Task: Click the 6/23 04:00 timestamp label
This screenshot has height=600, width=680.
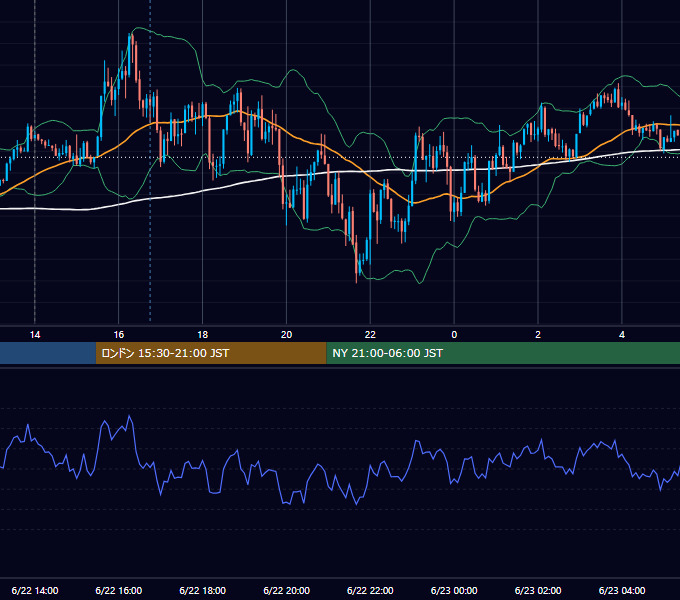Action: (x=622, y=590)
